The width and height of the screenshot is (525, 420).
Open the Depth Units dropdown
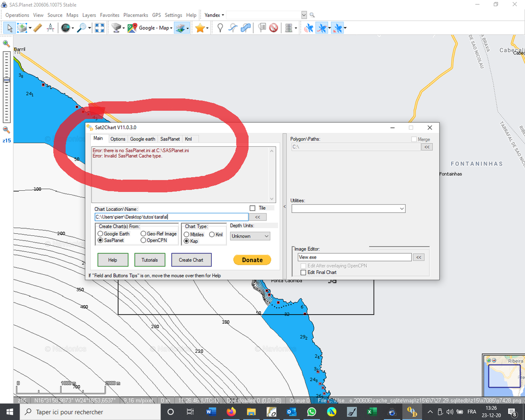pos(250,236)
